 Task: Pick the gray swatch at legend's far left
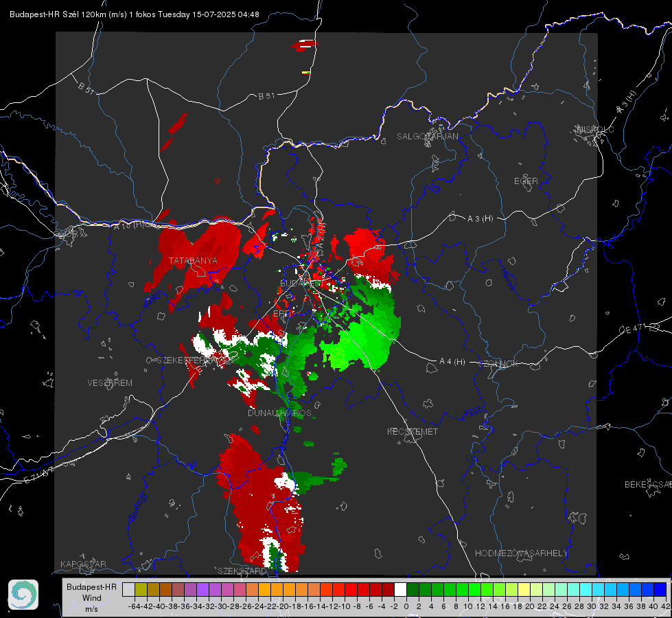click(128, 590)
